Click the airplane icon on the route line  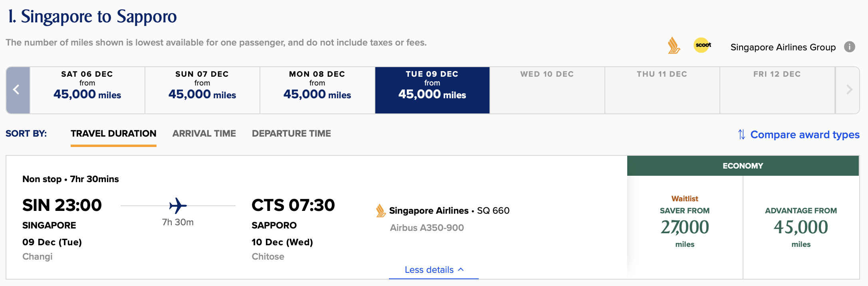pos(178,206)
